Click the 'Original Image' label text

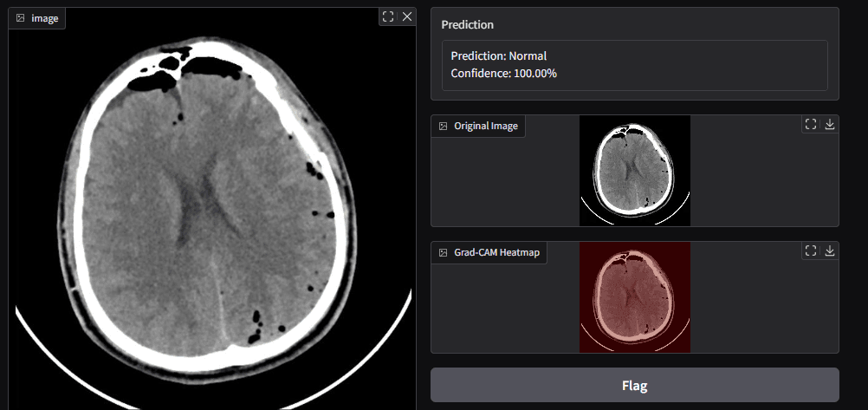click(485, 126)
